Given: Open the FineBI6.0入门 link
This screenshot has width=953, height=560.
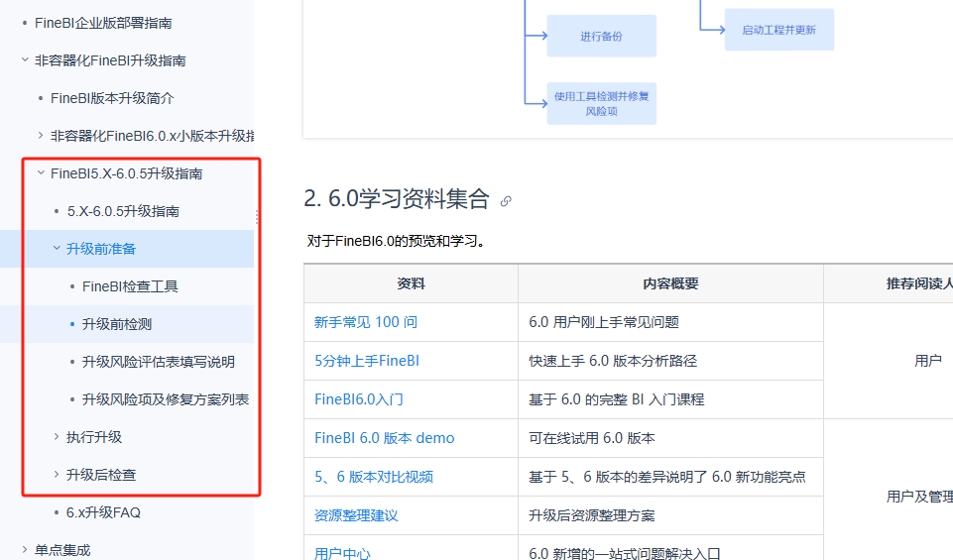Looking at the screenshot, I should (x=359, y=399).
